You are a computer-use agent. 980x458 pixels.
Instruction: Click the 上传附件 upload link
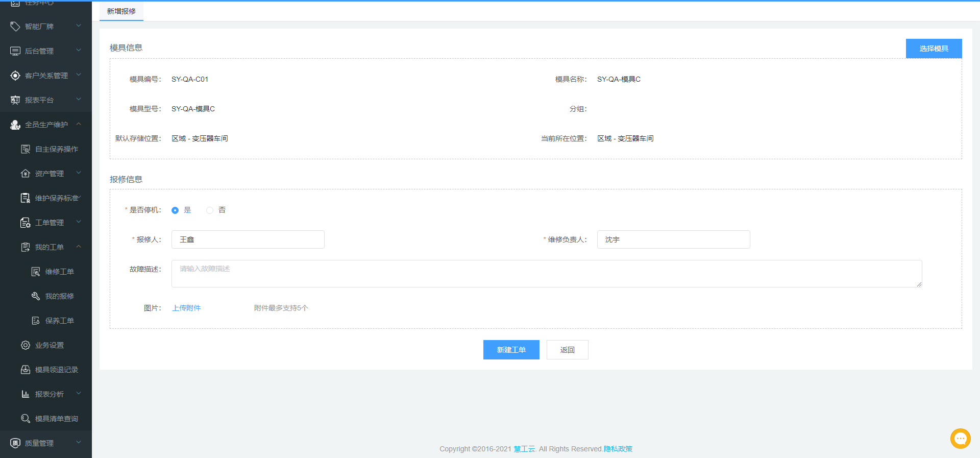click(x=186, y=308)
